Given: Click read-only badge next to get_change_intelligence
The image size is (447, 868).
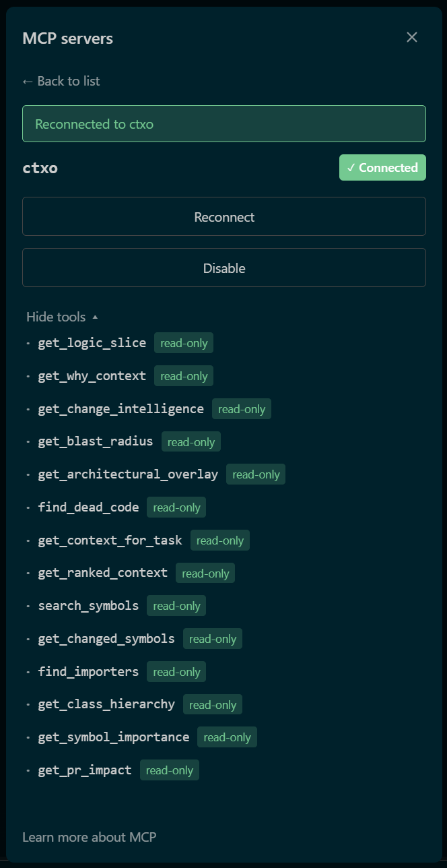Looking at the screenshot, I should pyautogui.click(x=242, y=409).
